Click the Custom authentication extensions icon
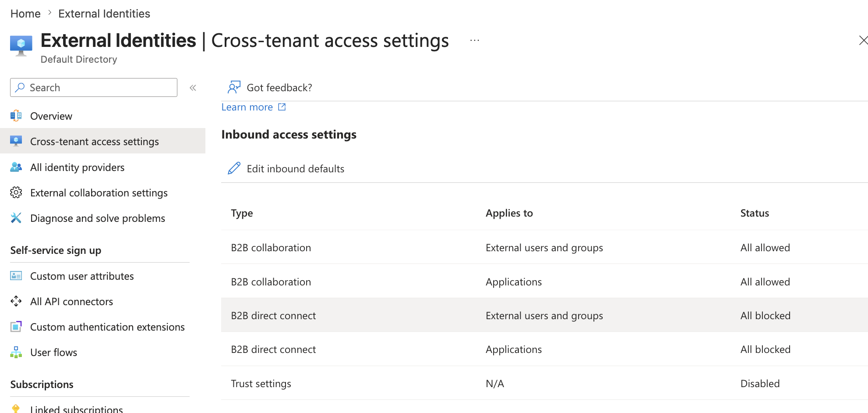868x413 pixels. [x=16, y=327]
